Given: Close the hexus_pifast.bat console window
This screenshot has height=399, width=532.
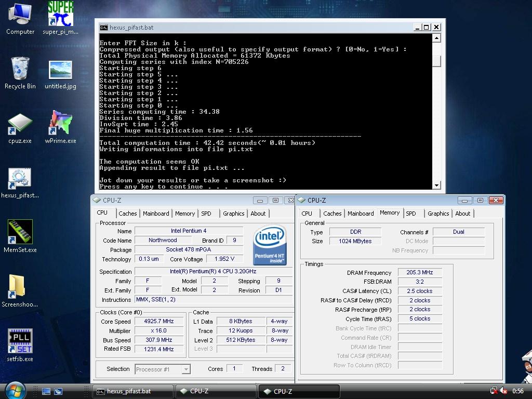Looking at the screenshot, I should coord(436,27).
